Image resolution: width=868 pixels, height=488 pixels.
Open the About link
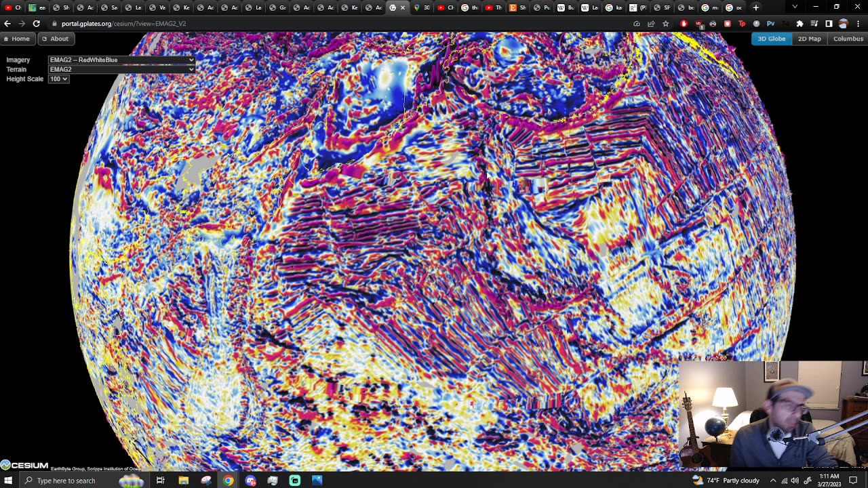pyautogui.click(x=55, y=39)
